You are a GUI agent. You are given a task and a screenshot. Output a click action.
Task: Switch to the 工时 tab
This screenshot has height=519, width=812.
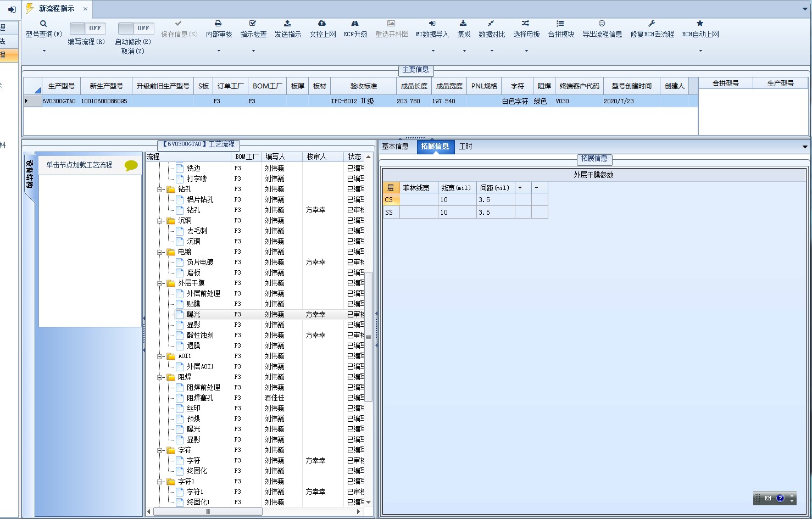(465, 147)
